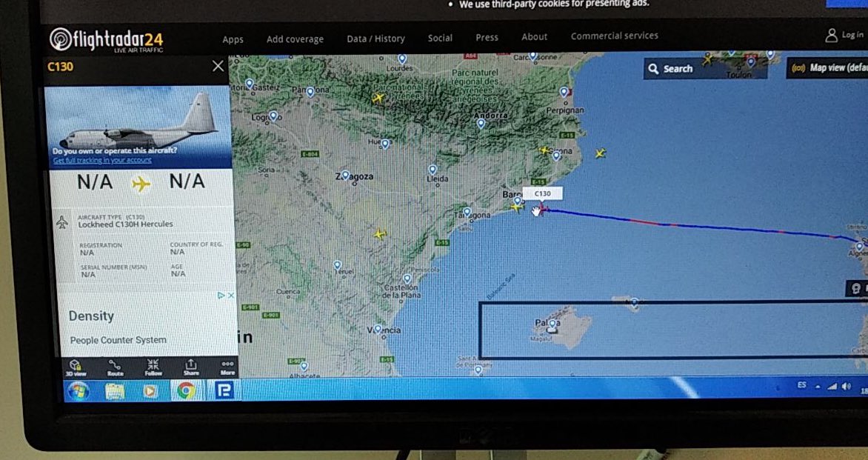The image size is (868, 460).
Task: Click the flightradar24 logo
Action: click(x=107, y=40)
